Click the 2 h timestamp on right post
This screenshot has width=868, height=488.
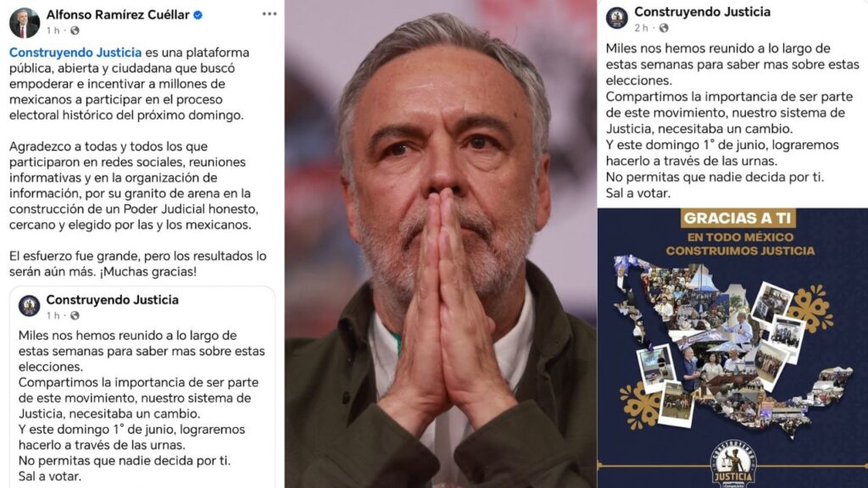(641, 28)
